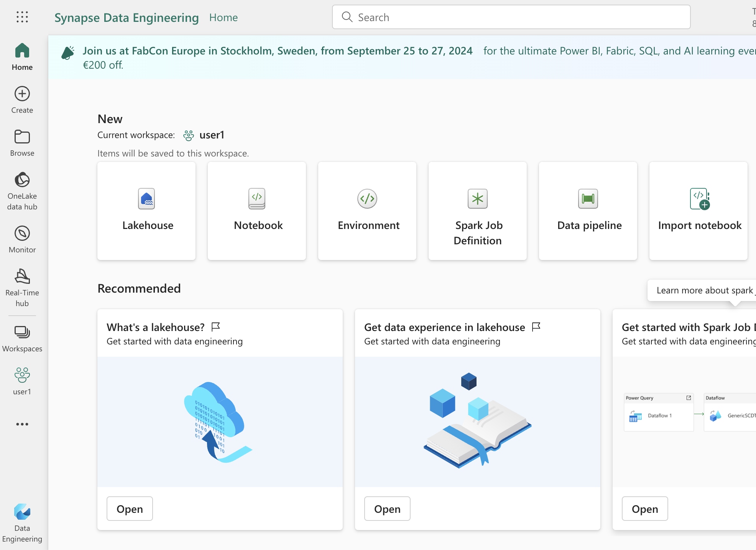756x550 pixels.
Task: Create a new Environment item
Action: tap(367, 211)
